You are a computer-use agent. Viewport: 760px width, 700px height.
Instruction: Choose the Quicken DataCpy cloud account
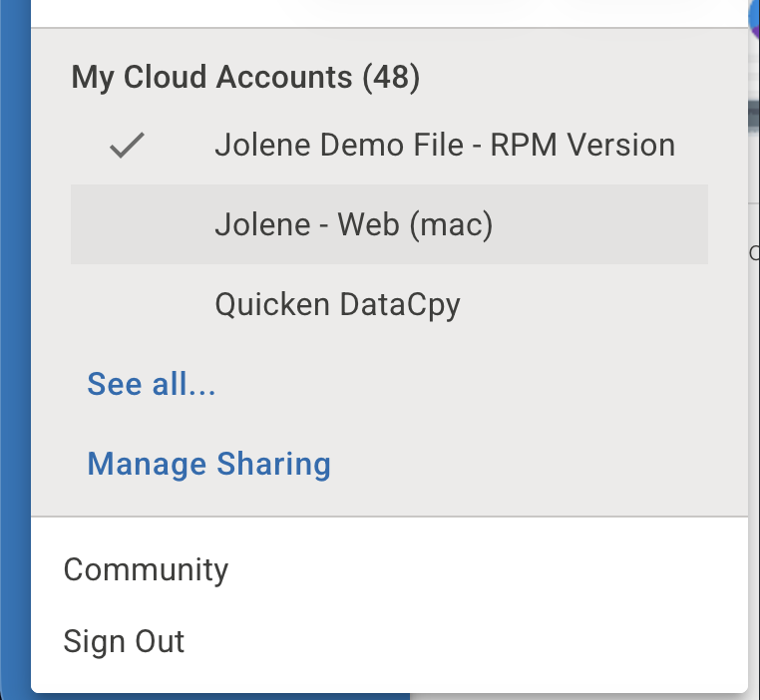(x=337, y=304)
